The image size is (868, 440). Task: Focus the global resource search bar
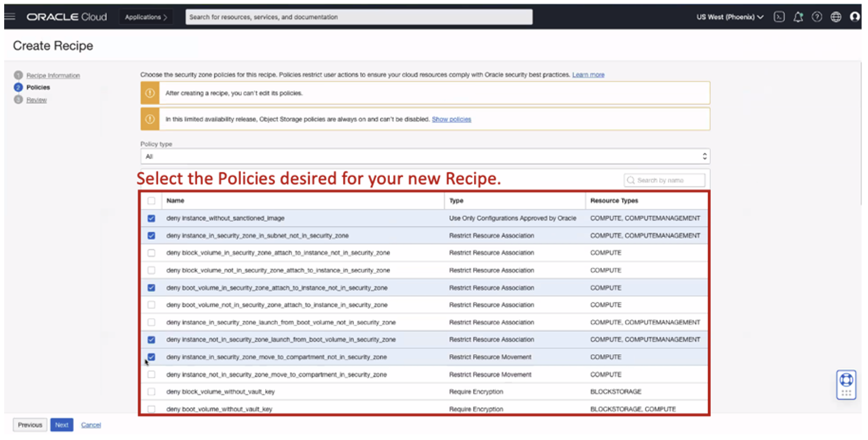[x=359, y=17]
